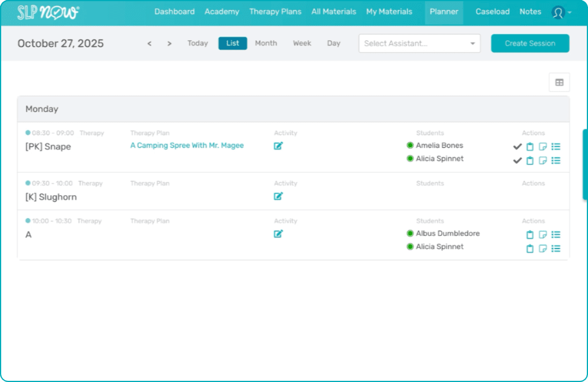
Task: Open list icon for Alicia Spinnet in Snape session
Action: coord(556,160)
